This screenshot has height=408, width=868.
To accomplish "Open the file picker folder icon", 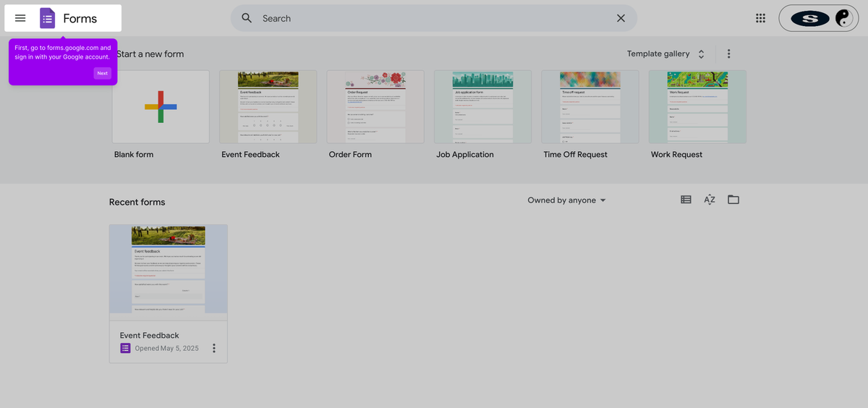I will 733,200.
